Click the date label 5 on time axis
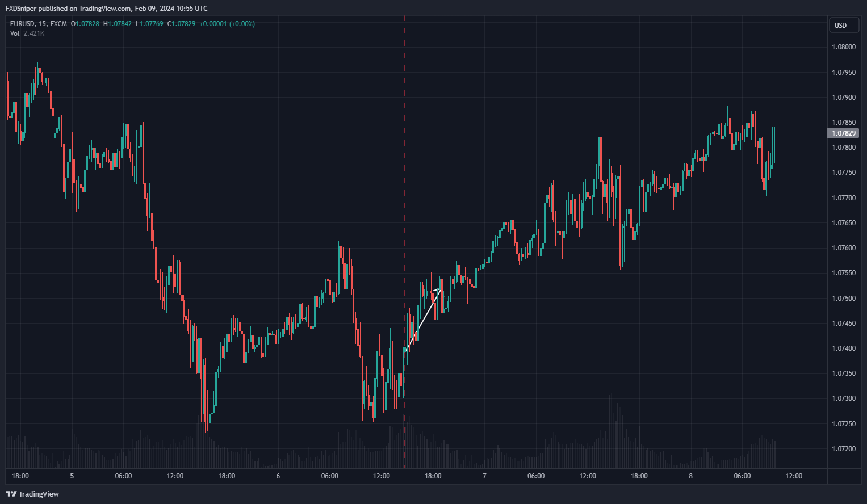This screenshot has height=504, width=867. coord(72,476)
